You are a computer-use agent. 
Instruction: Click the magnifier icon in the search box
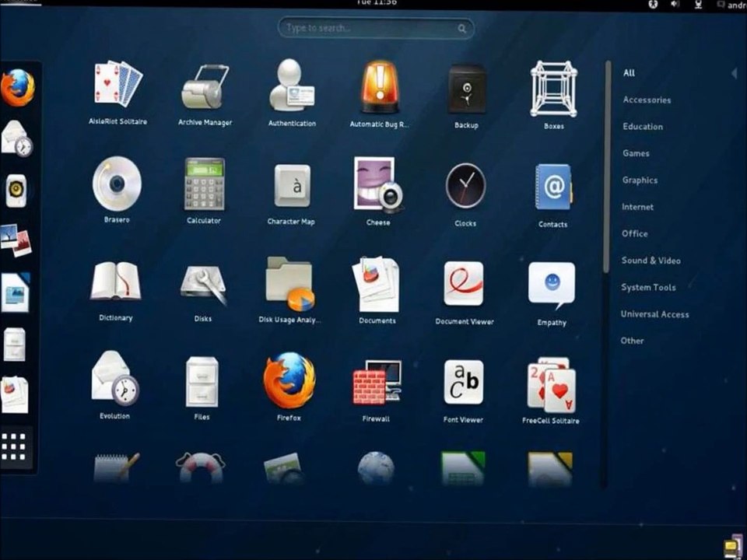(x=461, y=29)
